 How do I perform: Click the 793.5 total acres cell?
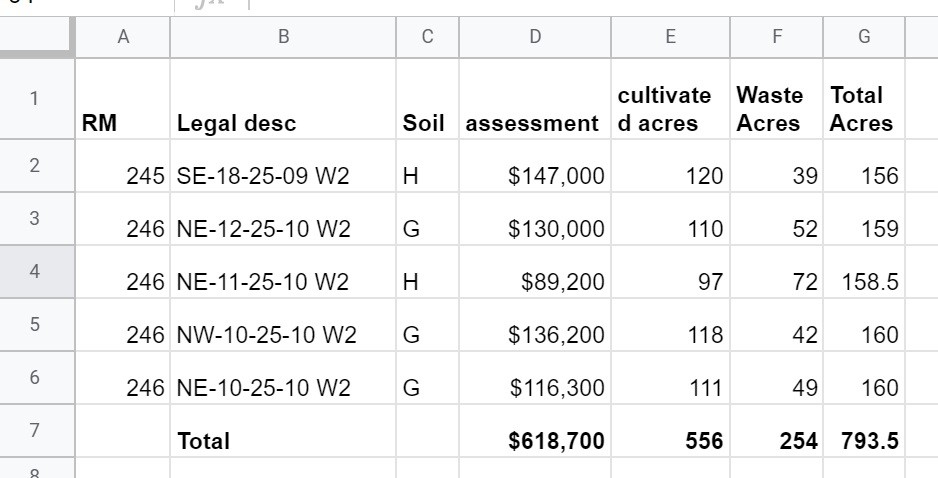864,431
